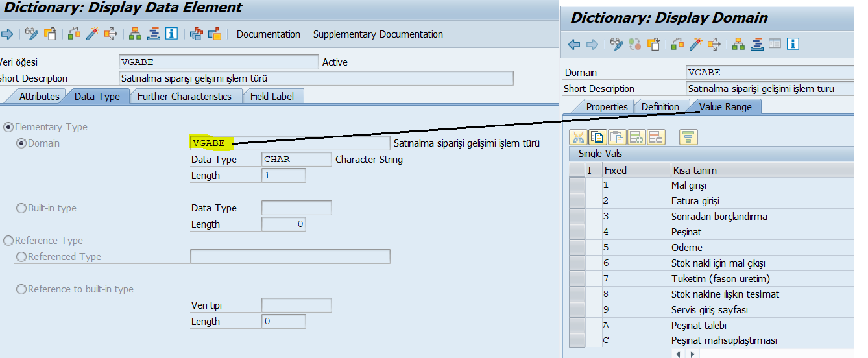The height and width of the screenshot is (358, 868).
Task: Click the highlighted VGABE domain field
Action: [x=290, y=143]
